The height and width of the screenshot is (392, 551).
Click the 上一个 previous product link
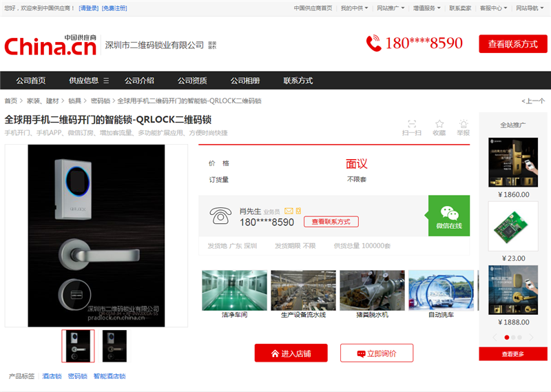(x=533, y=101)
